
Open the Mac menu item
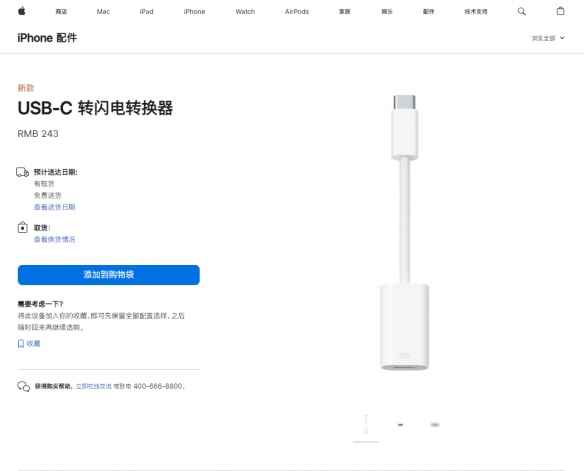[103, 12]
